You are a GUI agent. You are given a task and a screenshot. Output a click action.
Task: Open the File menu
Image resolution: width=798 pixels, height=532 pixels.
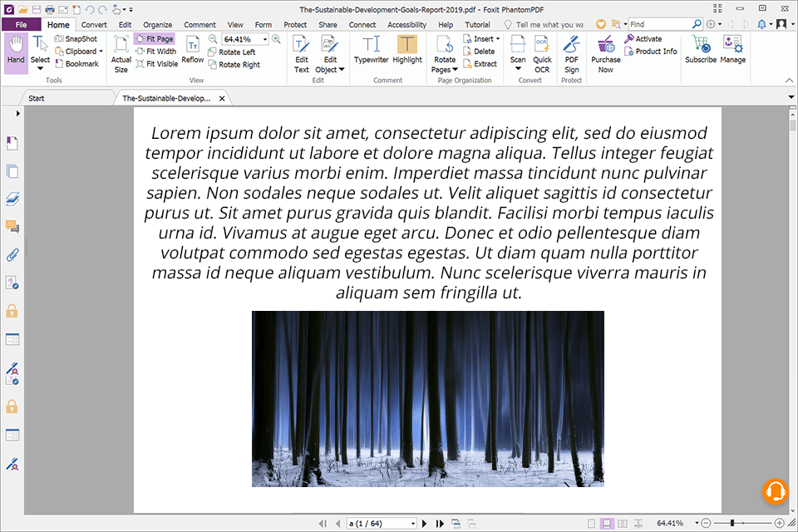21,24
